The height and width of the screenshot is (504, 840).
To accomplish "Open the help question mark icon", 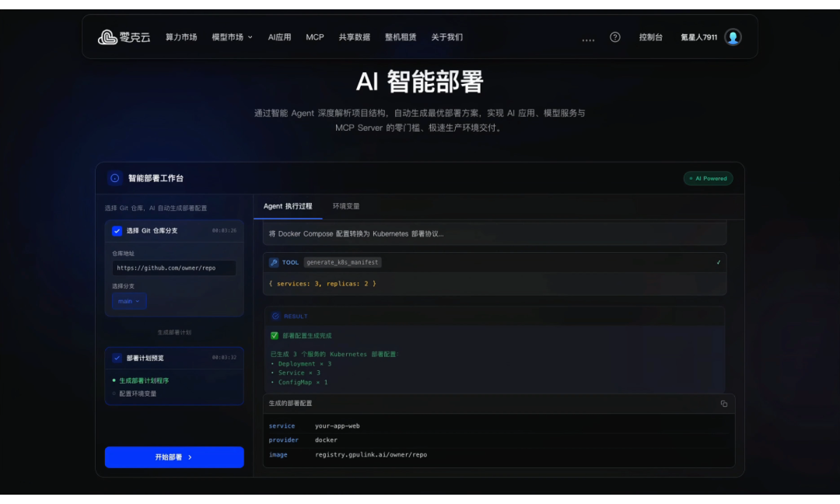I will 614,37.
